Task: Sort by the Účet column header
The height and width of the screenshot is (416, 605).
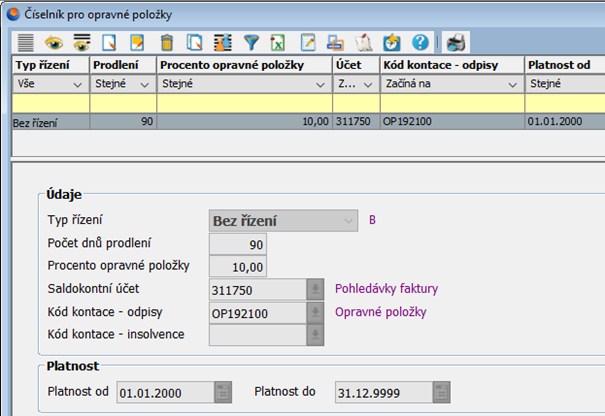Action: click(353, 65)
